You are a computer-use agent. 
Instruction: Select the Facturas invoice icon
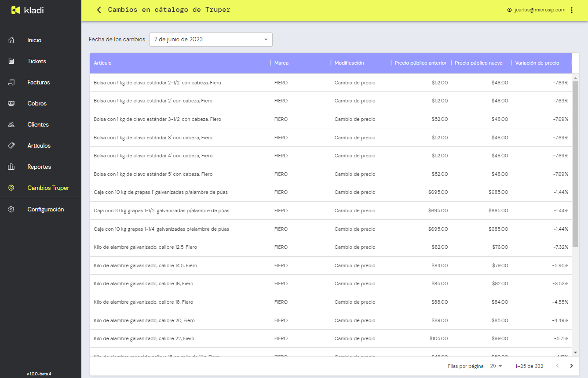point(11,83)
